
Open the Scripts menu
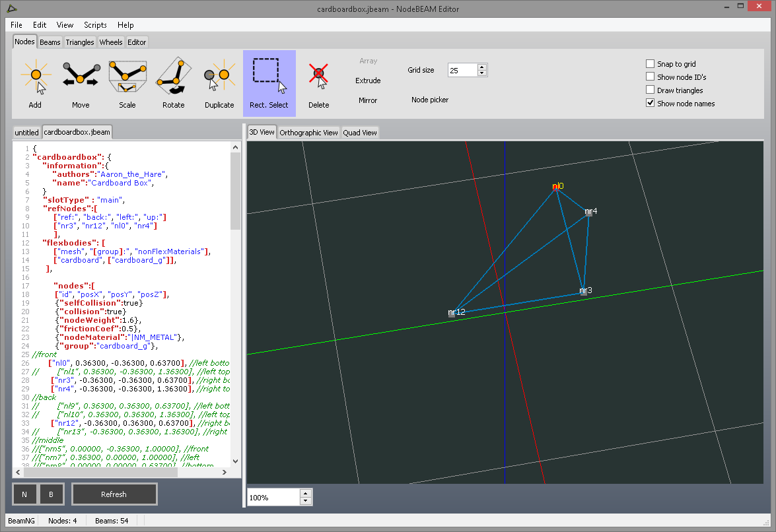[x=95, y=25]
